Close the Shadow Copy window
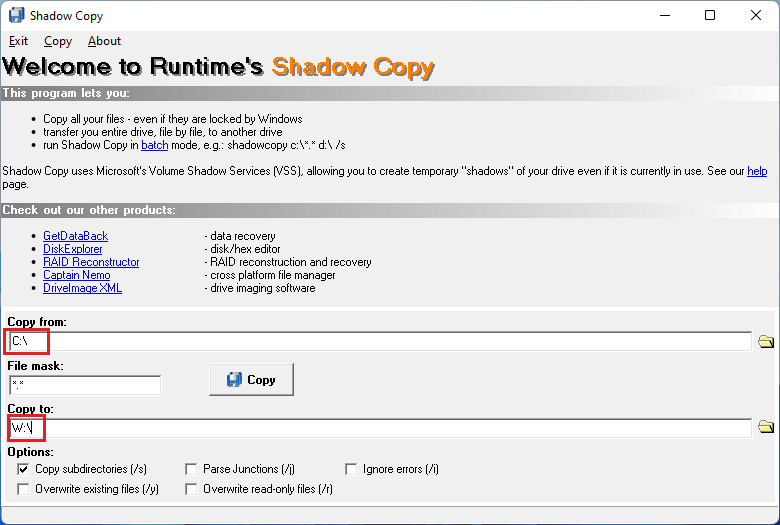The image size is (780, 525). coord(756,15)
